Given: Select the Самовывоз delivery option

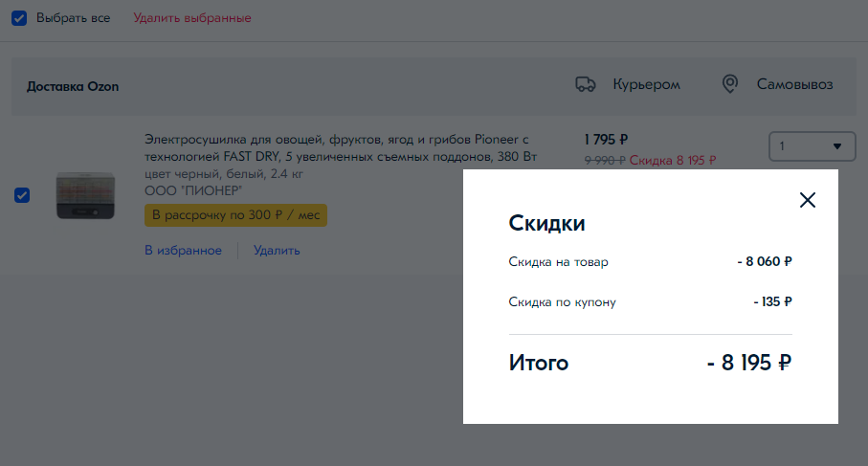Looking at the screenshot, I should click(x=794, y=84).
